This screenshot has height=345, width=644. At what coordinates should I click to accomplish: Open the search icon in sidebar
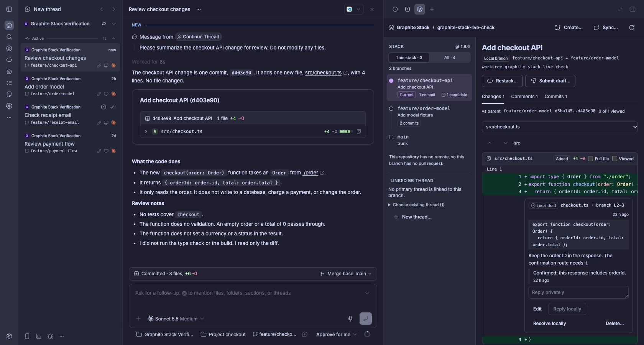click(x=9, y=37)
